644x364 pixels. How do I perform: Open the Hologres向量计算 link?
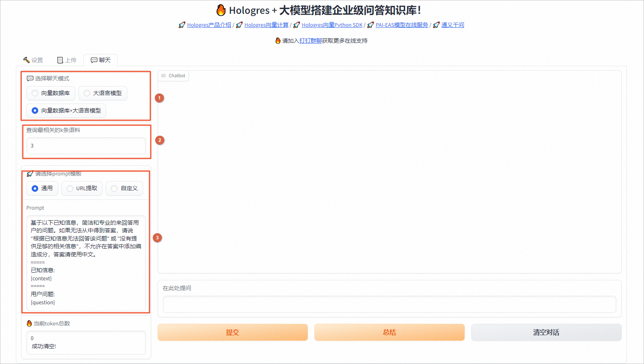coord(266,25)
